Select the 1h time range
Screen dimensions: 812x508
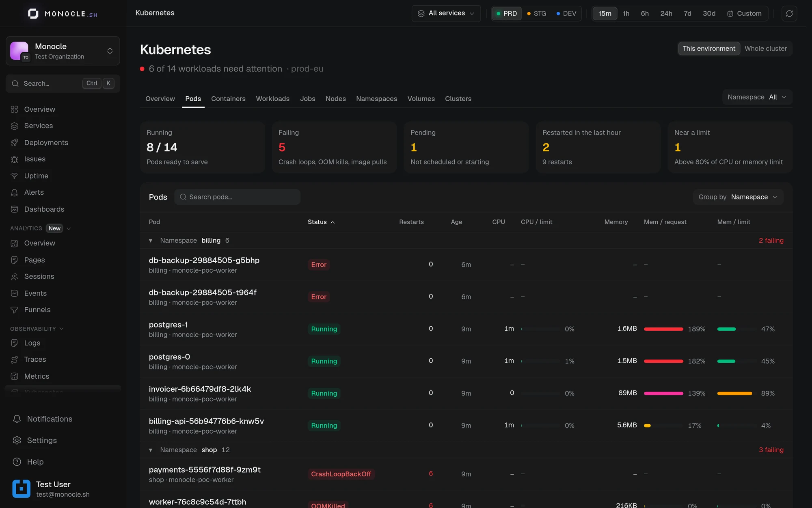(x=626, y=13)
